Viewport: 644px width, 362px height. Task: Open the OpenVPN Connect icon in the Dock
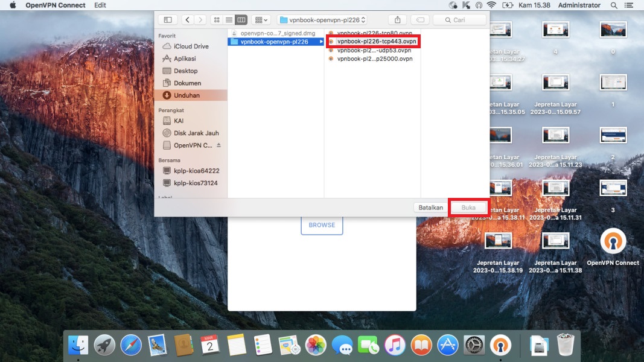tap(500, 345)
